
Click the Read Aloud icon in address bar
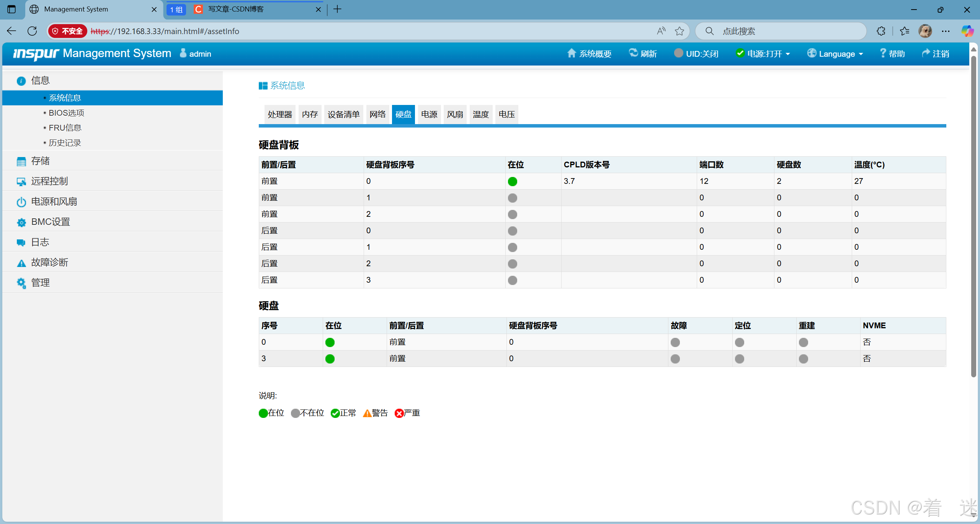661,31
